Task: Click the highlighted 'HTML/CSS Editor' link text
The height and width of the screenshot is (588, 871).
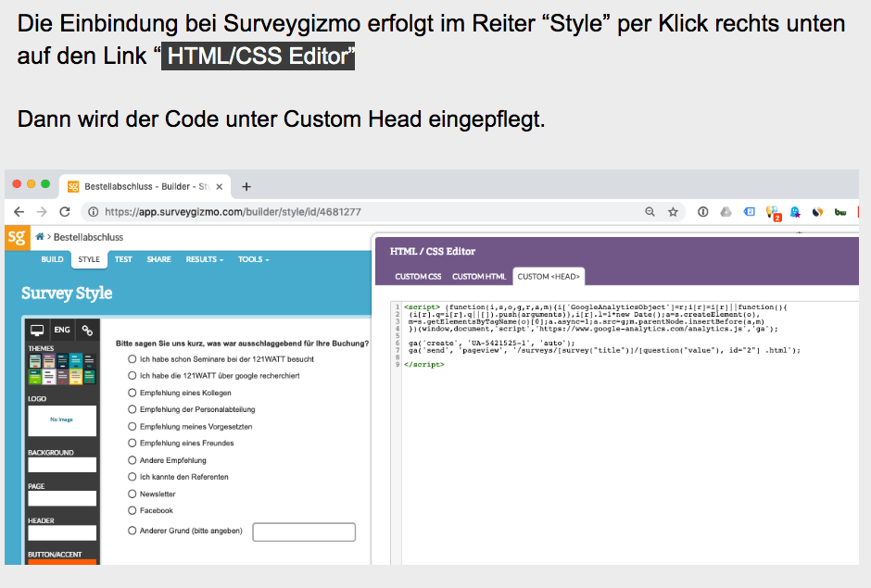Action: coord(258,56)
